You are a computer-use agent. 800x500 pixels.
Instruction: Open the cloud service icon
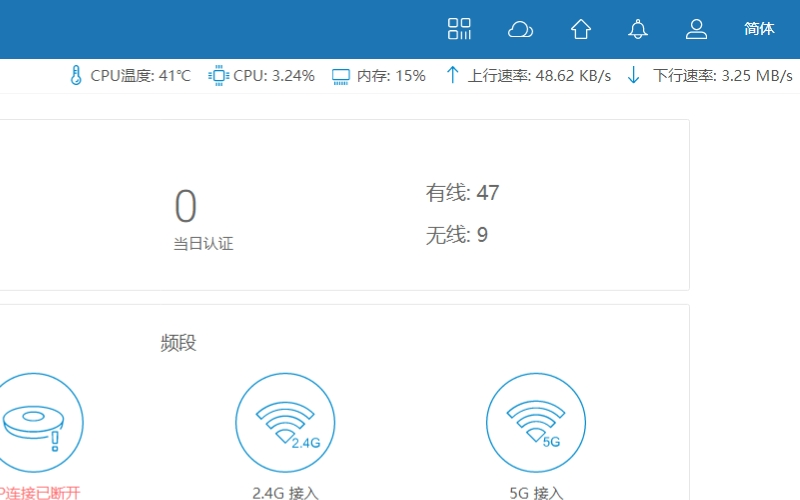click(x=520, y=29)
